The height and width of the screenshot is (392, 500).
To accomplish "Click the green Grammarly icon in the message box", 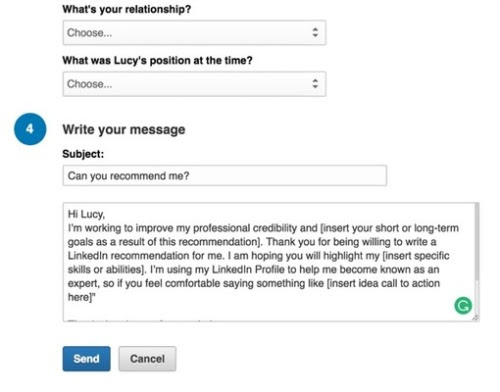I will [463, 305].
